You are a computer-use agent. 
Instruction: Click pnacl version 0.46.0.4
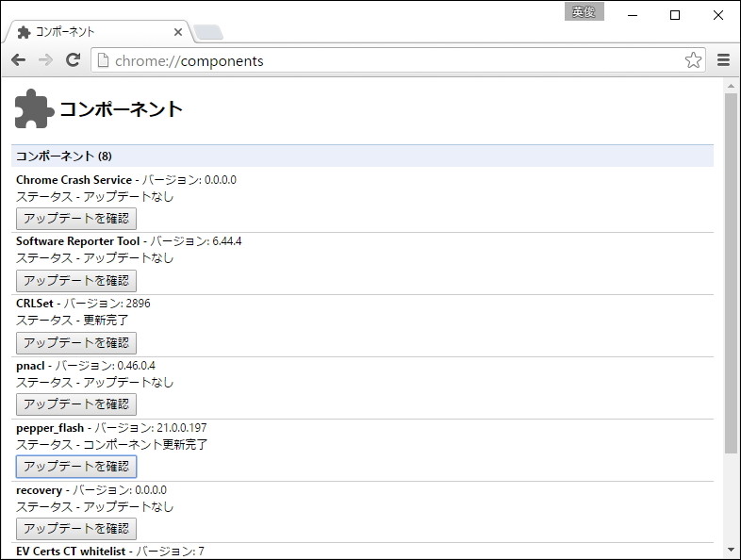136,365
